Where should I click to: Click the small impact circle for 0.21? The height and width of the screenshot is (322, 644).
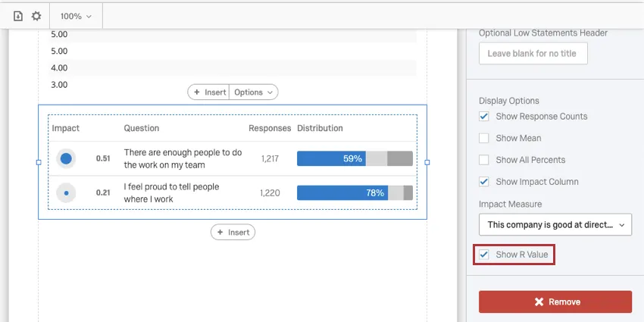click(66, 193)
